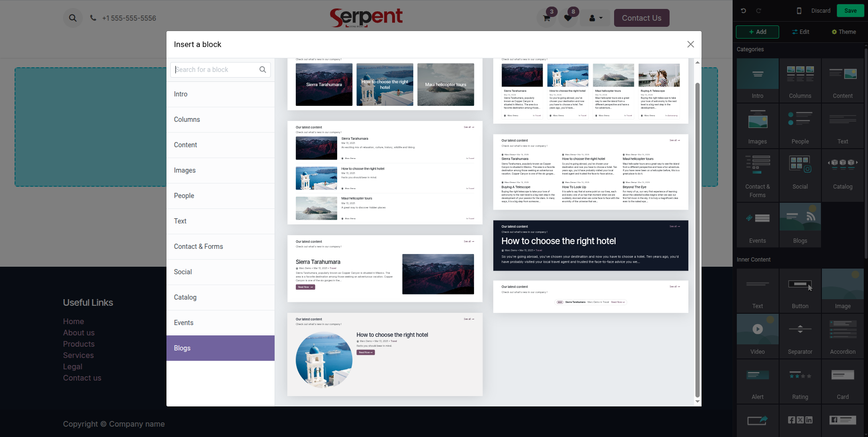This screenshot has width=868, height=437.
Task: Click the Button inner content icon
Action: (800, 291)
